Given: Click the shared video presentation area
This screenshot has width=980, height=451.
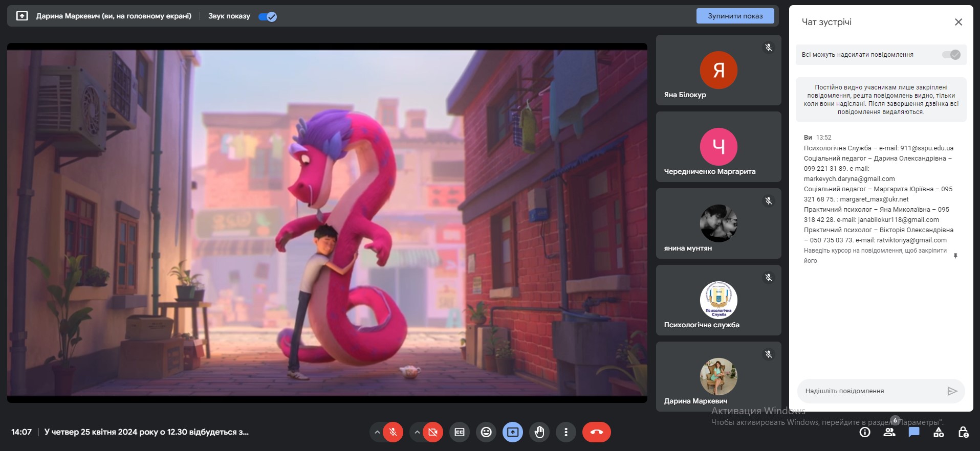Looking at the screenshot, I should [x=327, y=223].
